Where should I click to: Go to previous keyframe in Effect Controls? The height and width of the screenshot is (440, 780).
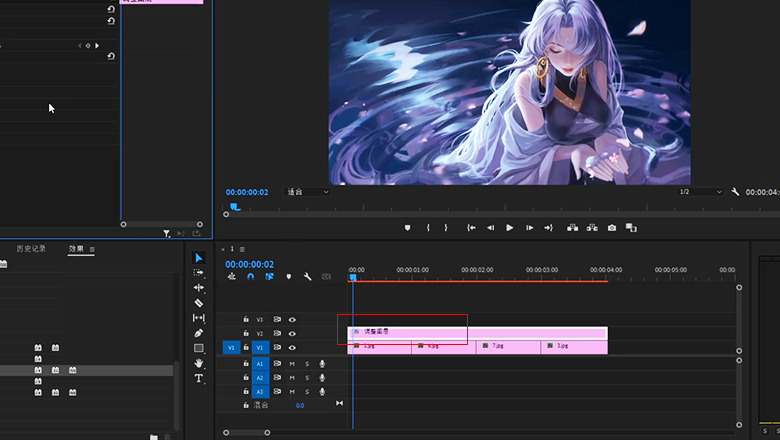79,46
